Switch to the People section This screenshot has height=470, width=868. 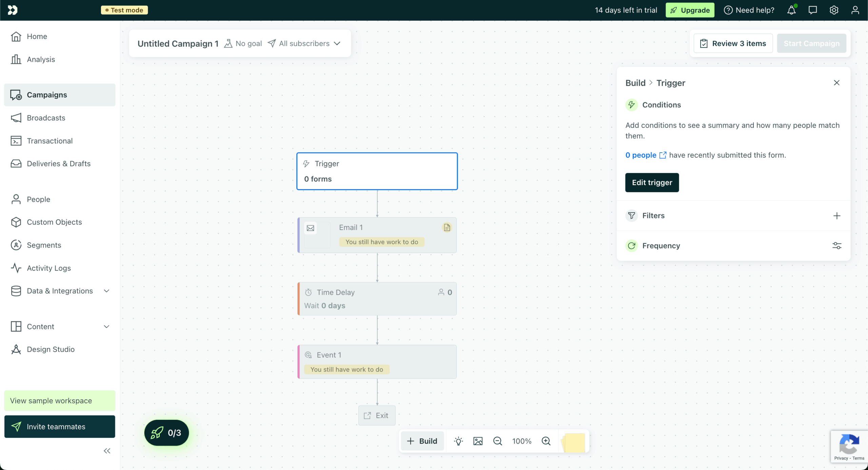[38, 199]
